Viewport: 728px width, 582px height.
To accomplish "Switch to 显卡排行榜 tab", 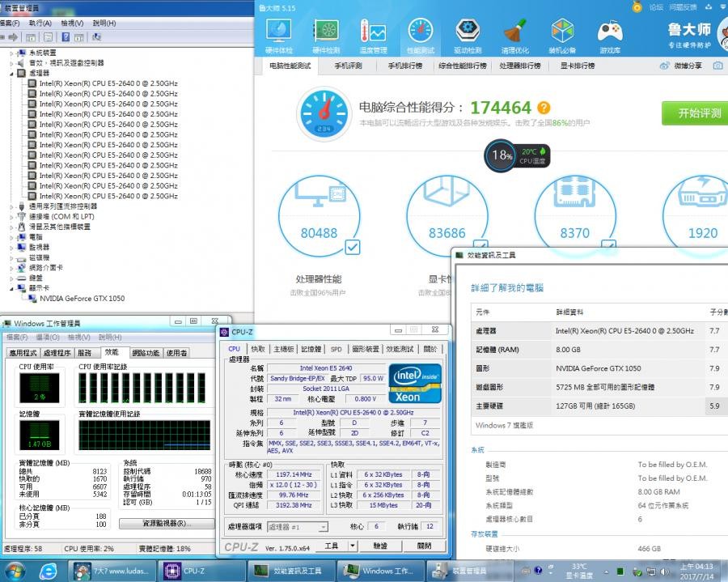I will [577, 66].
